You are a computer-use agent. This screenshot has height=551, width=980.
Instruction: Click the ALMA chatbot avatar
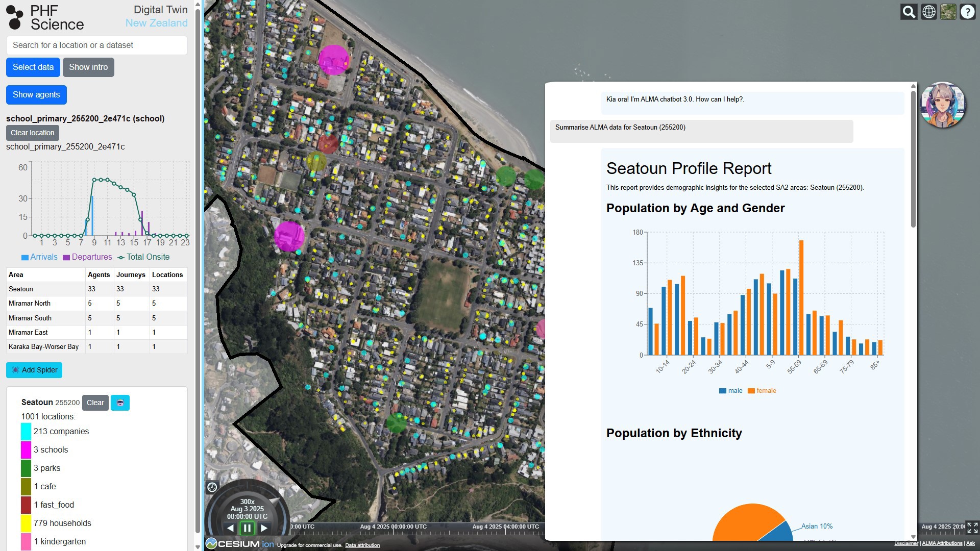(x=942, y=105)
